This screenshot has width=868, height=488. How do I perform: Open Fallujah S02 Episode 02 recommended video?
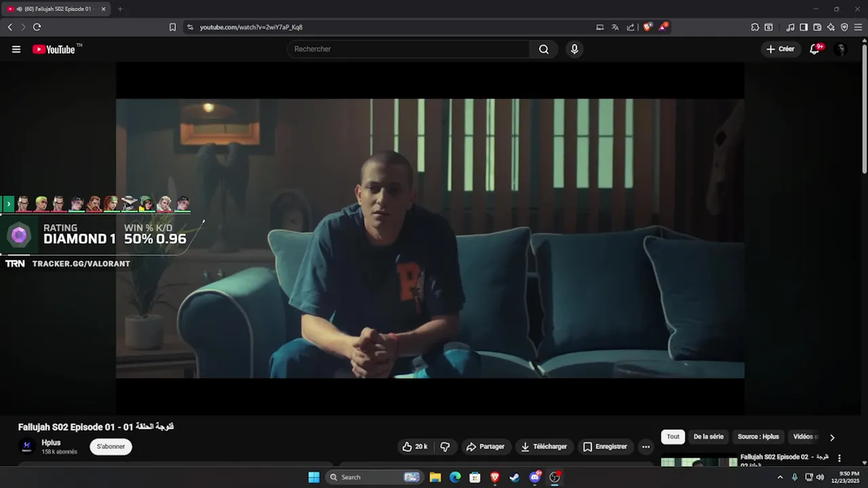pos(785,459)
